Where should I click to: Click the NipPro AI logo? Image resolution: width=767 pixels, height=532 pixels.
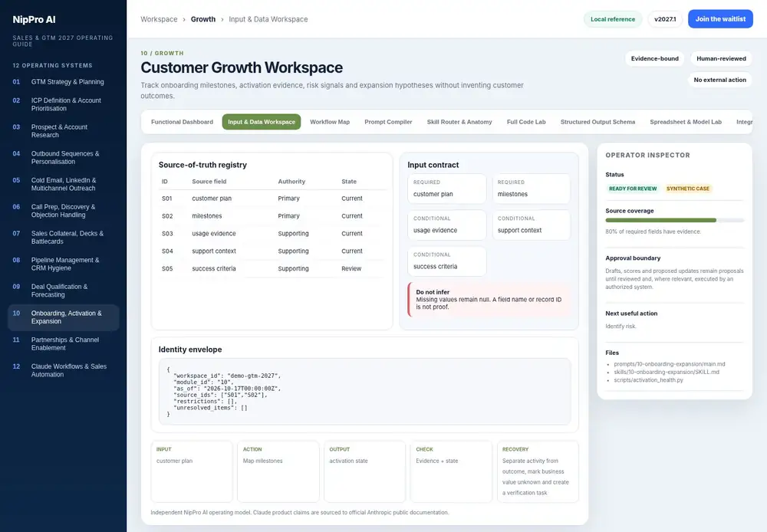[x=35, y=20]
